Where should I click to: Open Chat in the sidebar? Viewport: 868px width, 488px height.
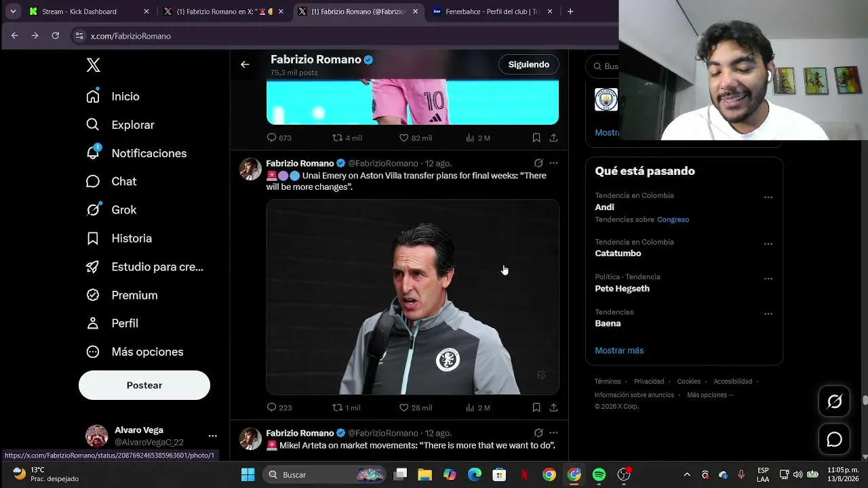pyautogui.click(x=111, y=182)
